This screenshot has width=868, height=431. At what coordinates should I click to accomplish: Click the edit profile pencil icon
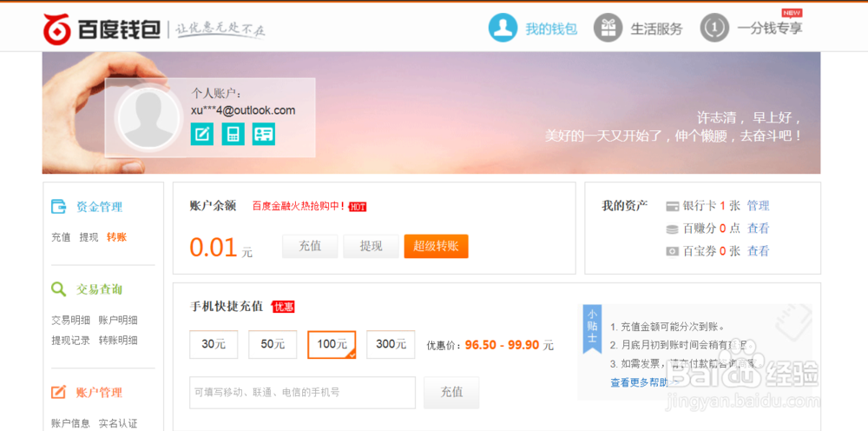click(201, 134)
